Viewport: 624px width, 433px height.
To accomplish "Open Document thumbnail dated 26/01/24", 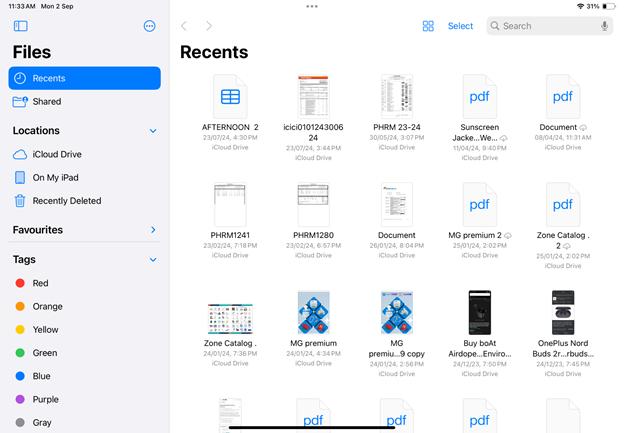I will (396, 205).
